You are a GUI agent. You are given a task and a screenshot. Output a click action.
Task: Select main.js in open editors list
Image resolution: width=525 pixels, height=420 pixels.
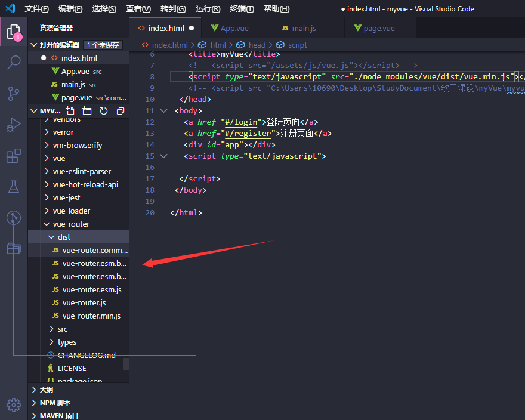[78, 84]
